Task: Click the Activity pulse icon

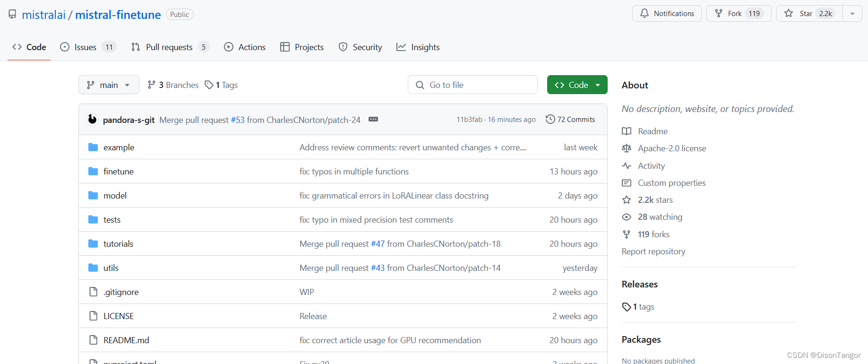Action: pos(627,166)
